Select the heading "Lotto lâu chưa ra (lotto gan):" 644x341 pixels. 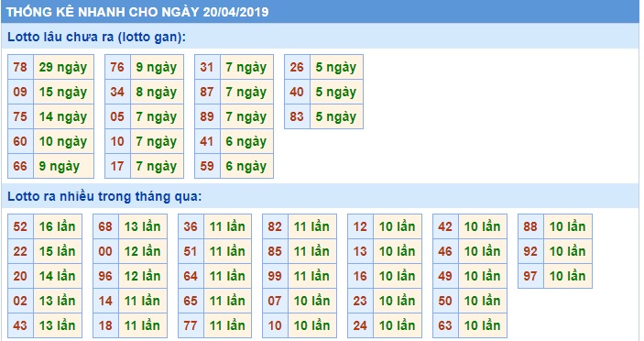click(97, 37)
